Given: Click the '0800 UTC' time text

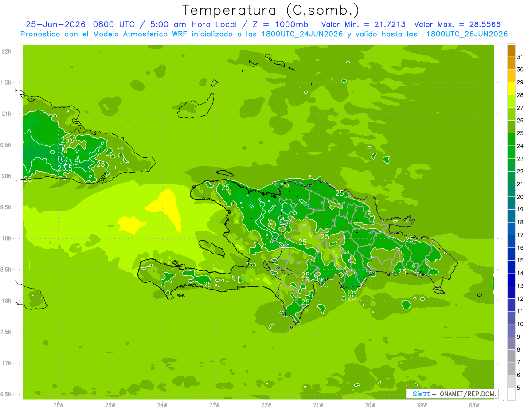Looking at the screenshot, I should click(x=114, y=24).
